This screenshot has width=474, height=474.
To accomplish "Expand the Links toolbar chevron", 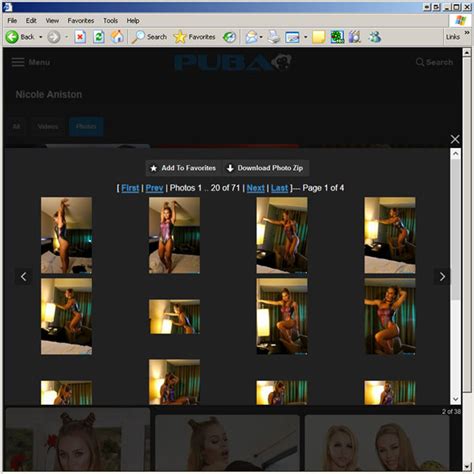I will pos(467,32).
